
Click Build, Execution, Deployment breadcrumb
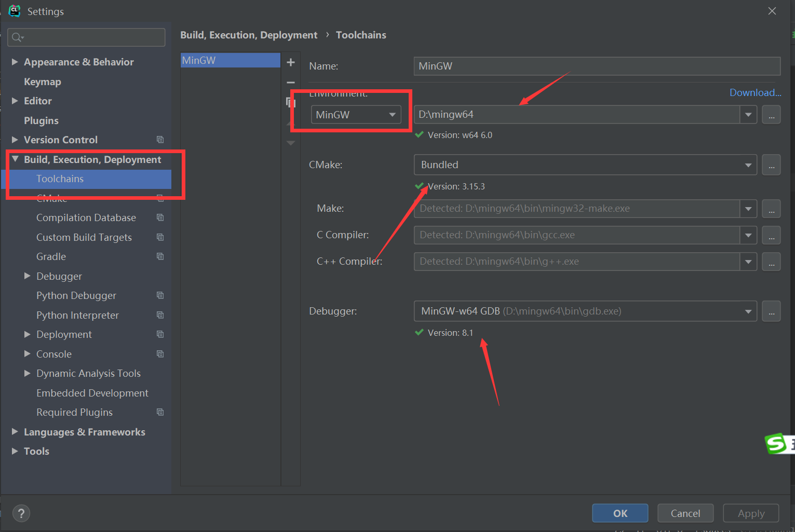click(x=249, y=35)
